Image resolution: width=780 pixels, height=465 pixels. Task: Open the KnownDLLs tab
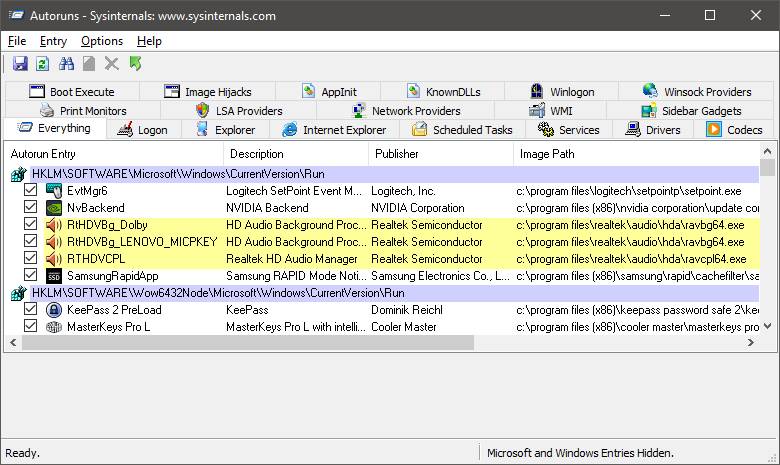coord(444,92)
